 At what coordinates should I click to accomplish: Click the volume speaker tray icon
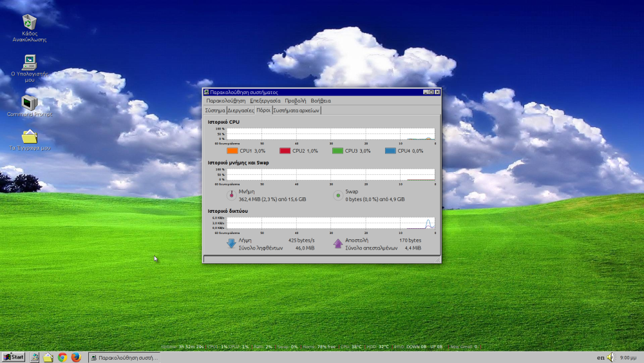[x=611, y=358]
